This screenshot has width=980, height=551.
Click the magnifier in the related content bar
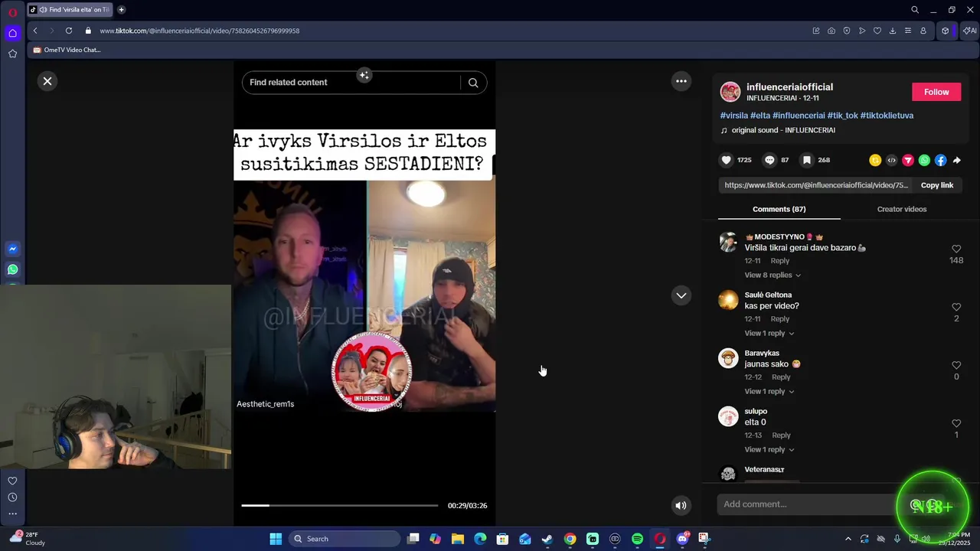pos(473,83)
